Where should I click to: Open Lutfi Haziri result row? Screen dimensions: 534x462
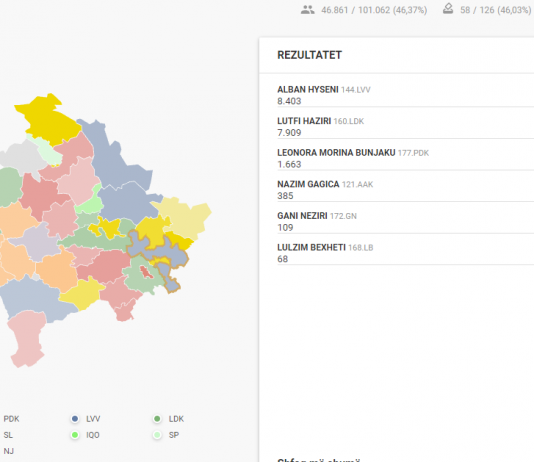405,127
